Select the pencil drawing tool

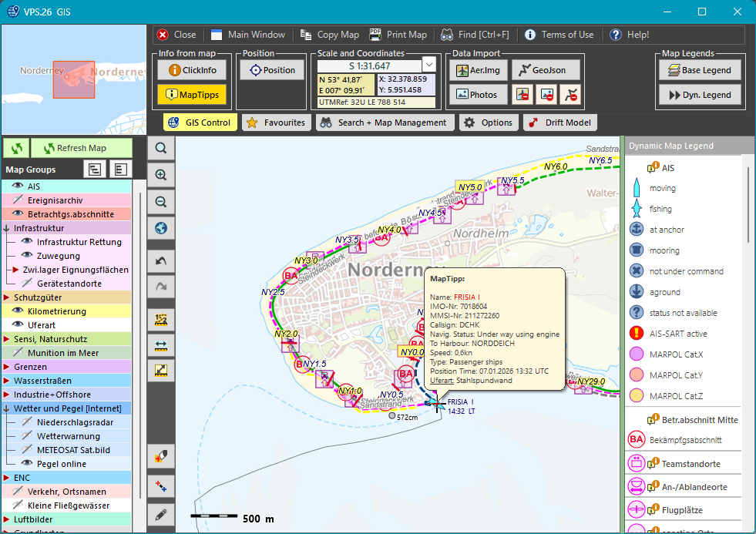161,513
